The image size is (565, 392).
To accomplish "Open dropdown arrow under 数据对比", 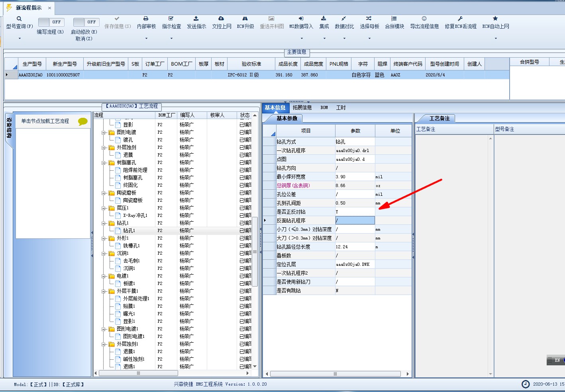I will click(x=344, y=39).
